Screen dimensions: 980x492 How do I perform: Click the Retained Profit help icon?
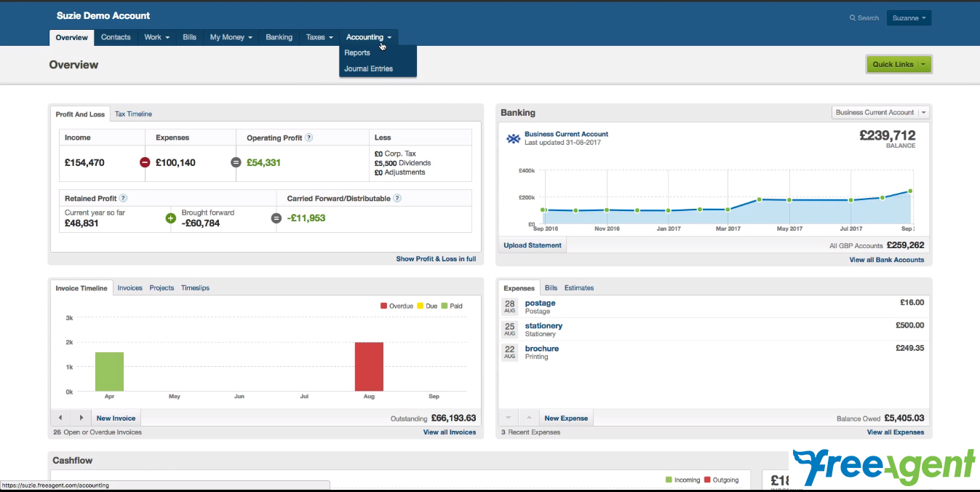(124, 198)
